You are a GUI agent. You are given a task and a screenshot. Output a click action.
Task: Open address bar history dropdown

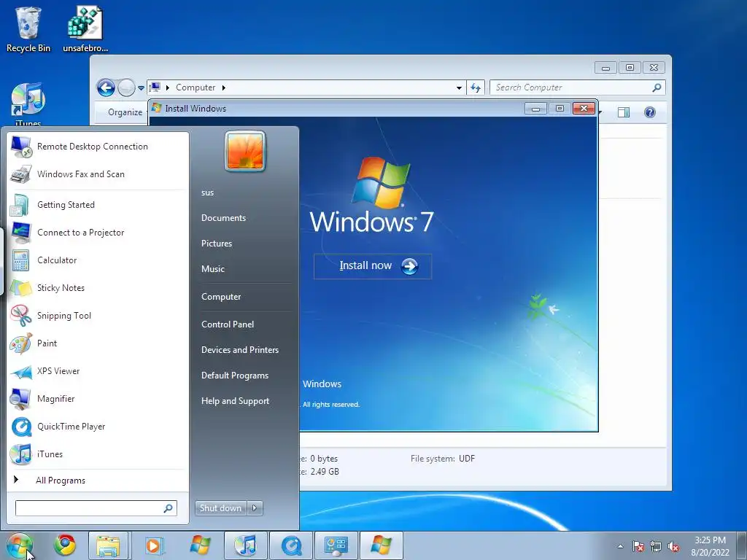459,87
